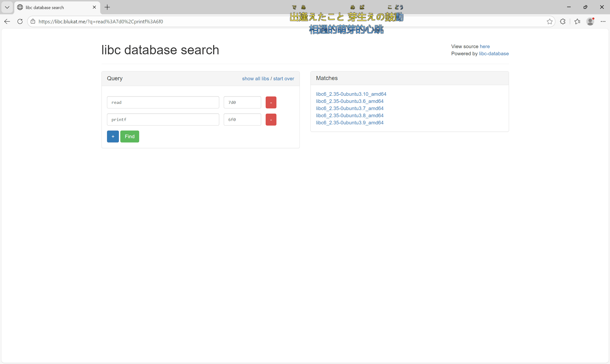This screenshot has width=610, height=364.
Task: Focus the printf symbol name field
Action: point(163,120)
